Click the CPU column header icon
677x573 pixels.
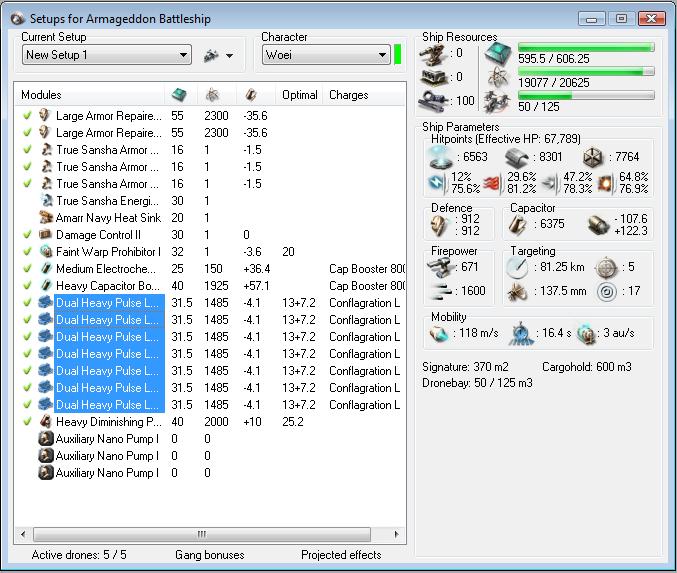[179, 95]
